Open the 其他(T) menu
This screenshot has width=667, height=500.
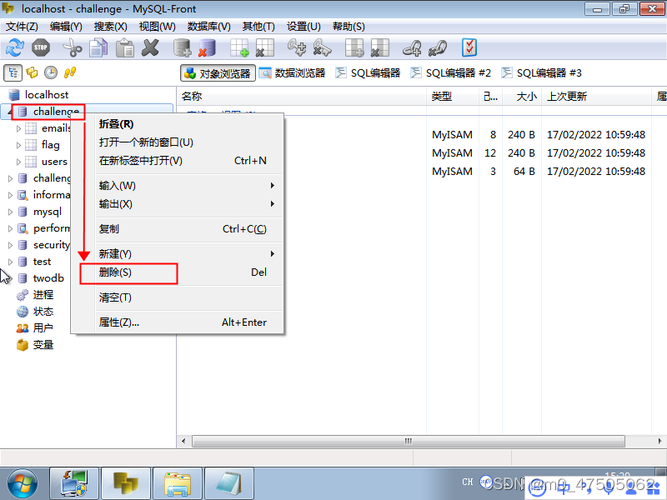tap(258, 27)
